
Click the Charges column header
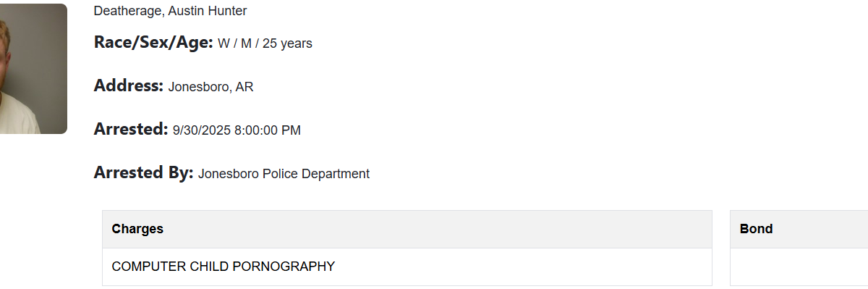coord(407,229)
